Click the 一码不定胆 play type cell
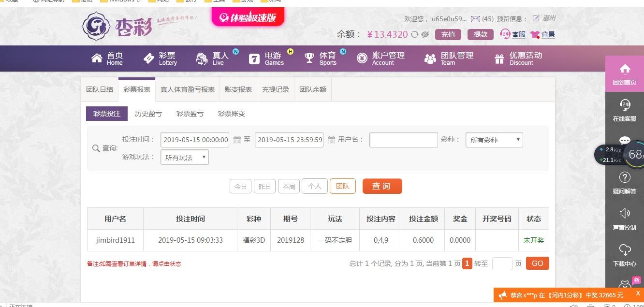The width and height of the screenshot is (644, 307). [x=335, y=240]
